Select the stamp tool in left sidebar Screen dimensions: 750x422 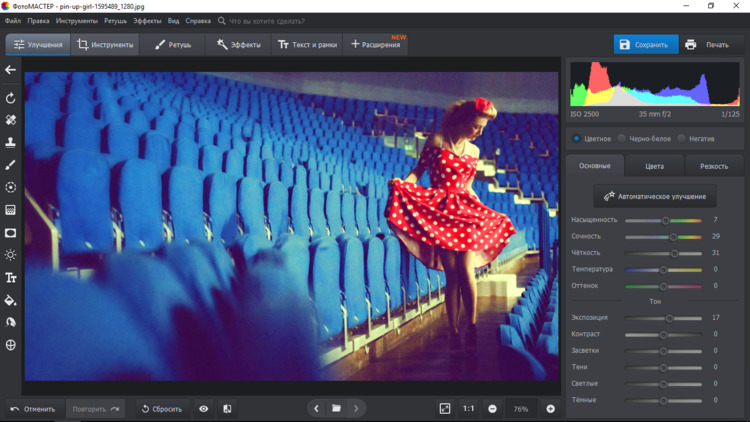point(11,142)
